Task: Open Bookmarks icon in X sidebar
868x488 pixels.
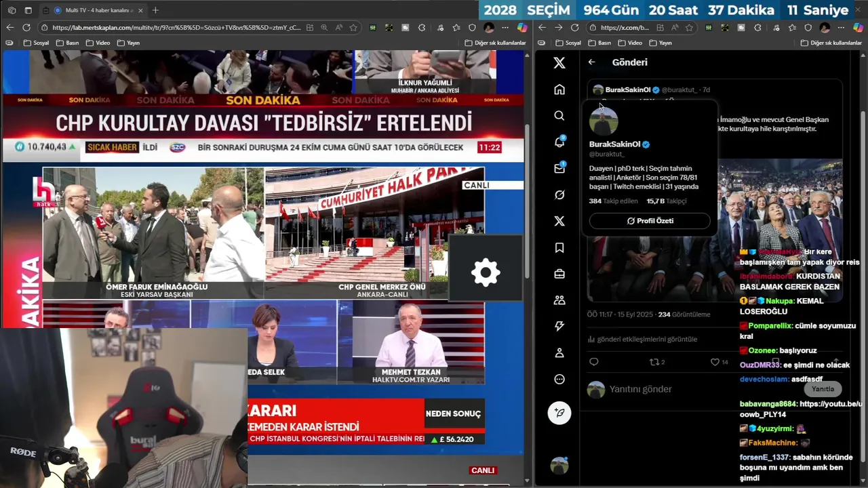Action: [x=559, y=248]
